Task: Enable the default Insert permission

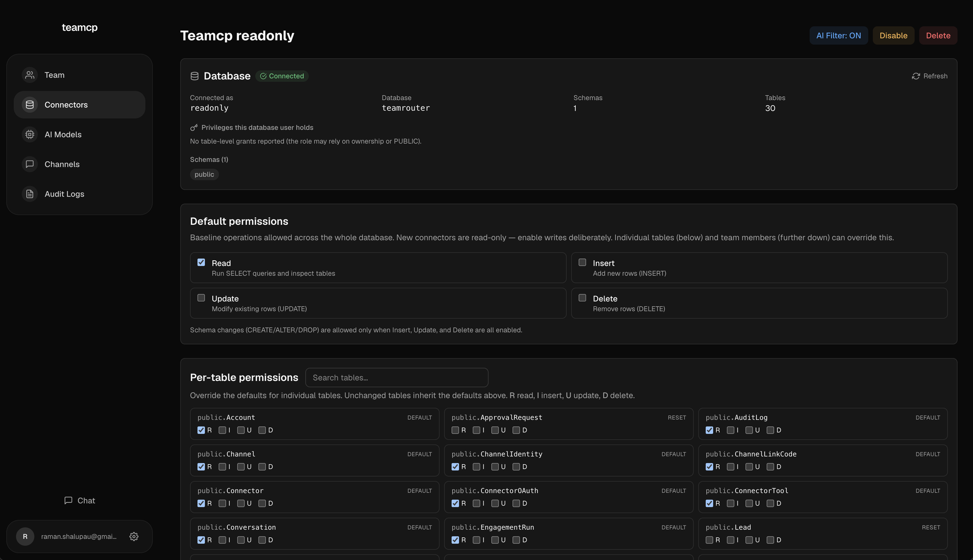Action: (x=582, y=262)
